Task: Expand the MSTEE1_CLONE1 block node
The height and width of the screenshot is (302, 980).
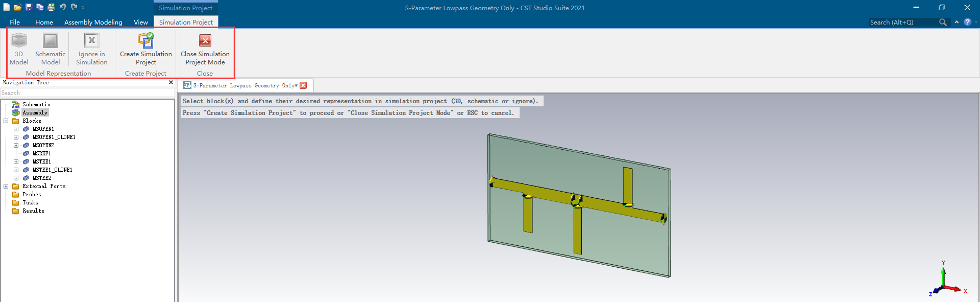Action: tap(16, 170)
